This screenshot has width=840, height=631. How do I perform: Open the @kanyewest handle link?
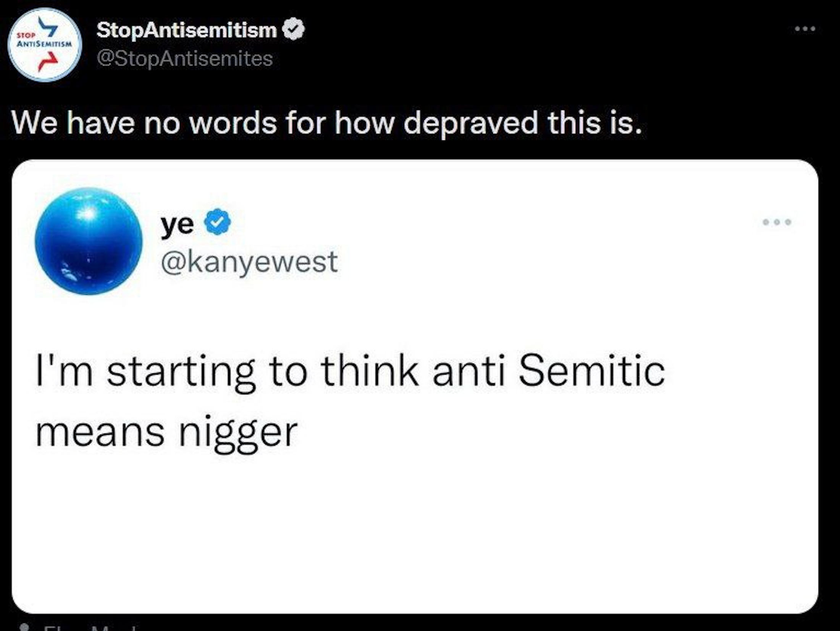click(x=249, y=262)
